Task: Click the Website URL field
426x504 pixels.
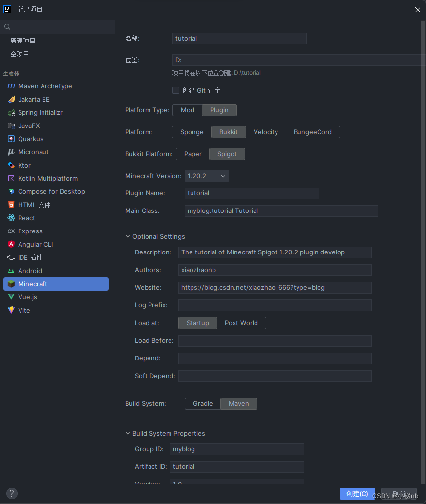Action: [275, 288]
